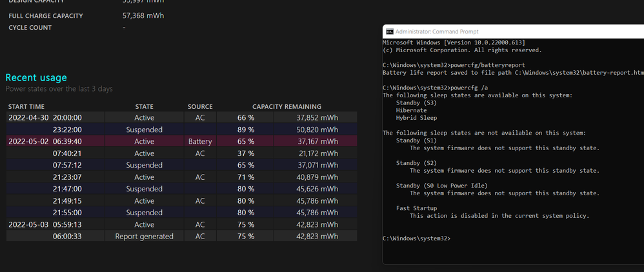Viewport: 644px width, 272px height.
Task: Click the Command Prompt title bar icon
Action: (x=389, y=31)
